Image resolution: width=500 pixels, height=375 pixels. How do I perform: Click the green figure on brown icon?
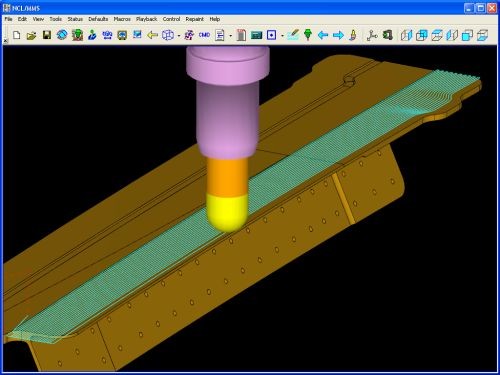pyautogui.click(x=77, y=35)
